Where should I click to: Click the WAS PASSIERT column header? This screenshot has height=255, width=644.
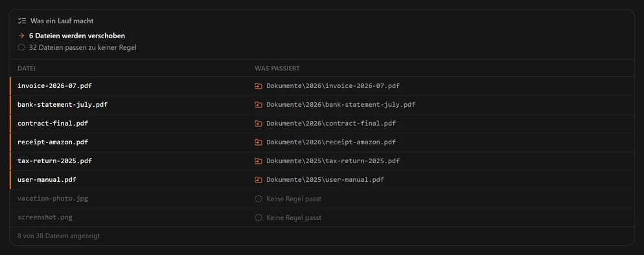pos(277,69)
